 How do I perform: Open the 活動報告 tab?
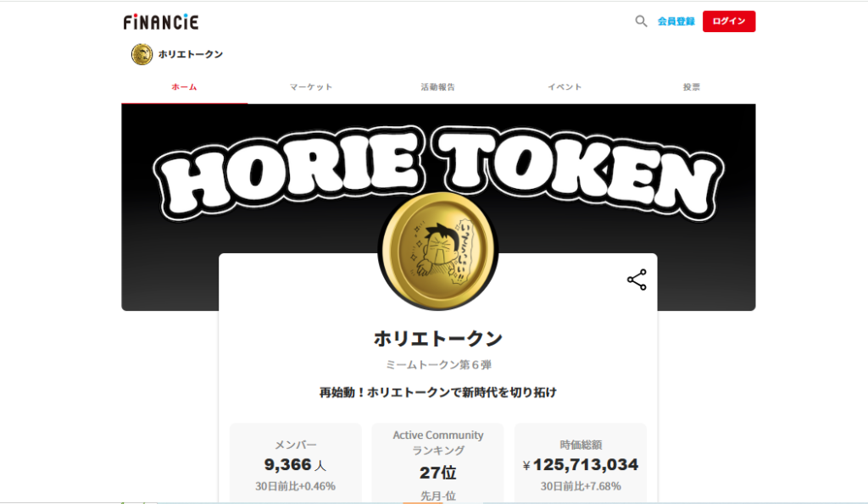tap(438, 87)
